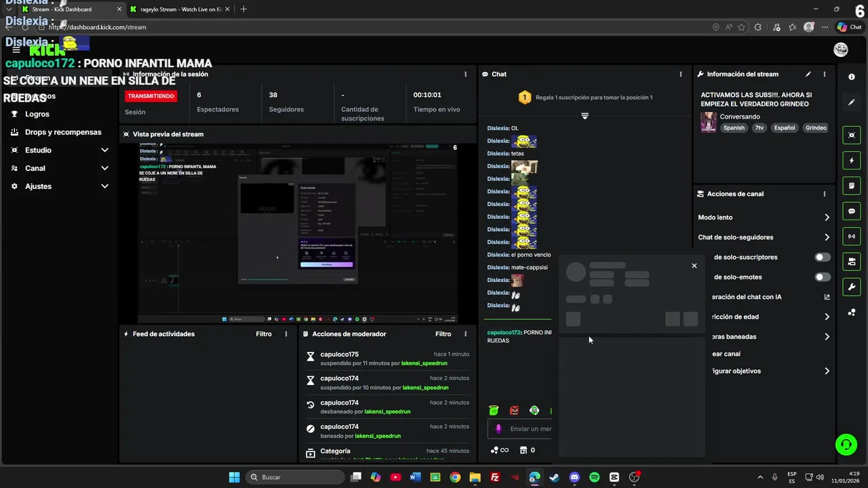The width and height of the screenshot is (868, 488).
Task: Toggle the chat bubble panel icon in right rail
Action: pyautogui.click(x=852, y=211)
